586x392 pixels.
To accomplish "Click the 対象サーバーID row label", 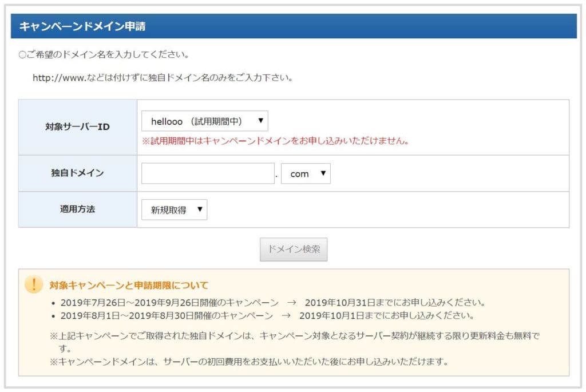I will [77, 126].
